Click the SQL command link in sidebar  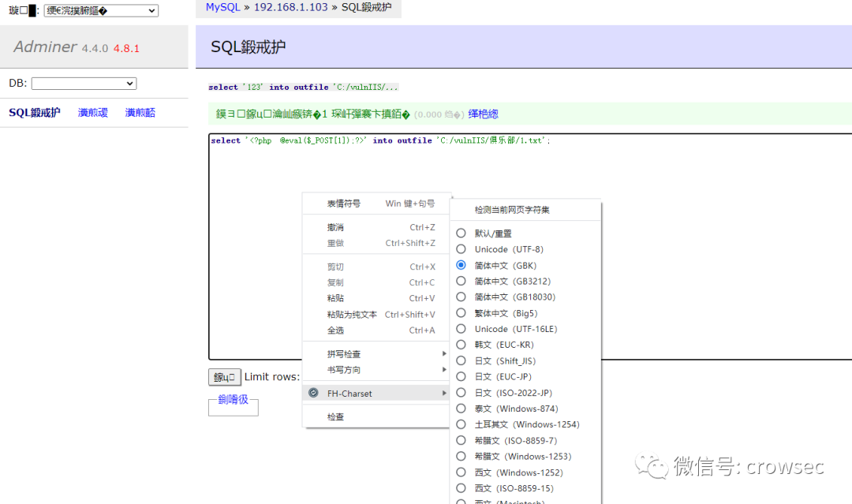point(34,113)
